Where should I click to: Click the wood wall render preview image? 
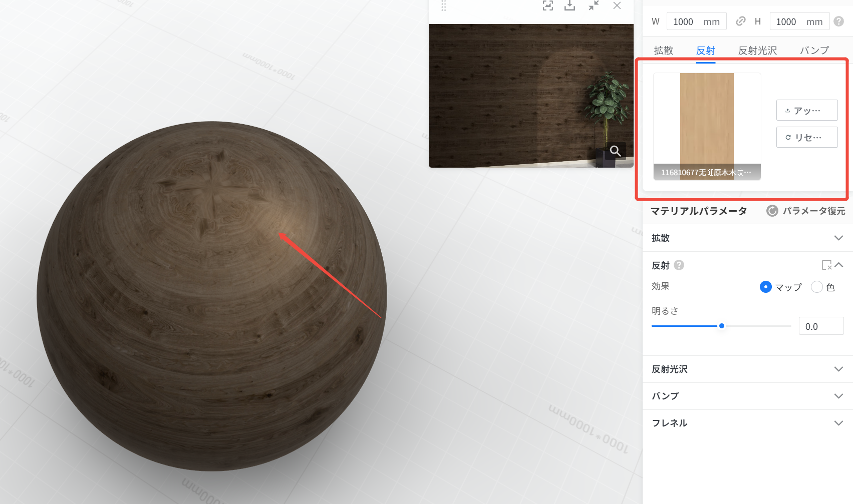pyautogui.click(x=531, y=96)
